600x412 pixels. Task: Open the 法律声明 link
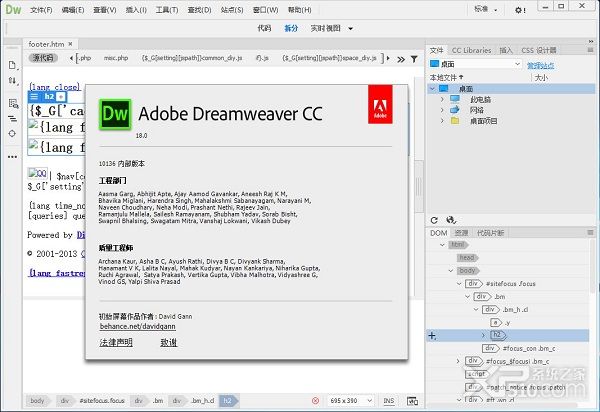pyautogui.click(x=116, y=342)
